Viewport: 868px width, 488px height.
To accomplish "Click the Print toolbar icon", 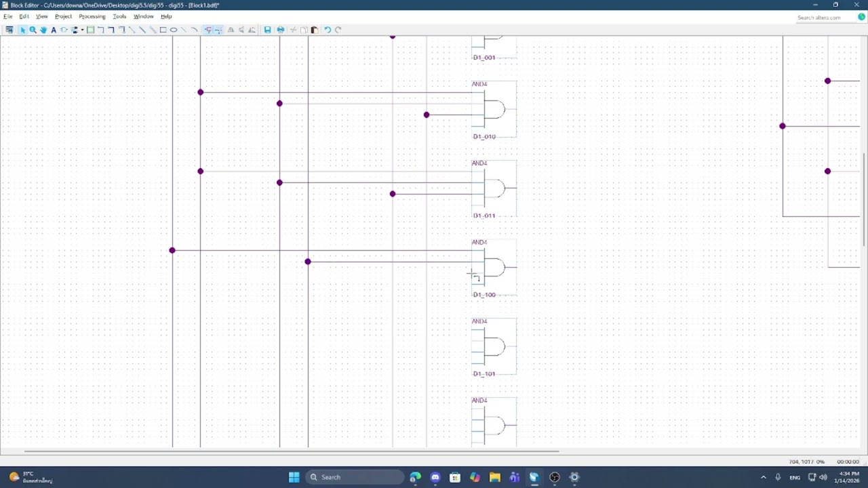I will click(x=280, y=30).
